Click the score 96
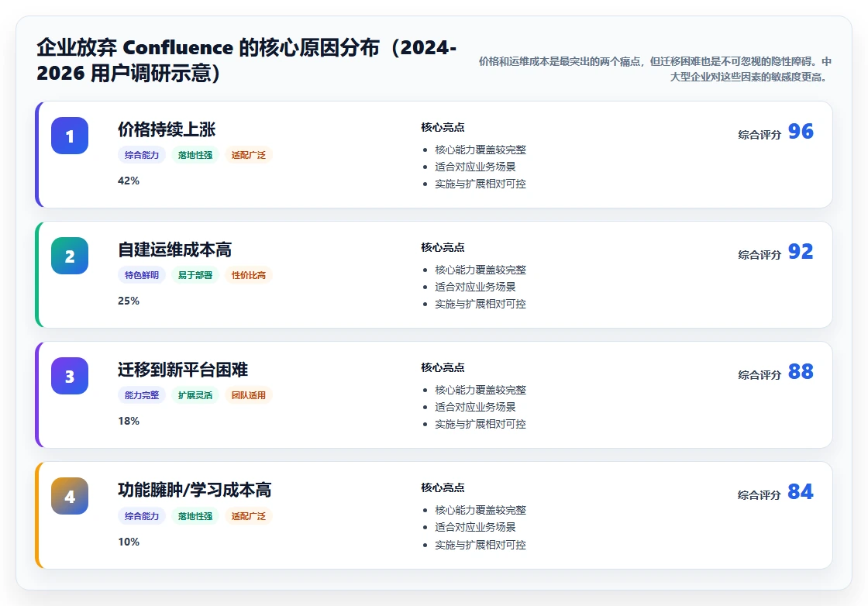The height and width of the screenshot is (606, 868). [801, 131]
